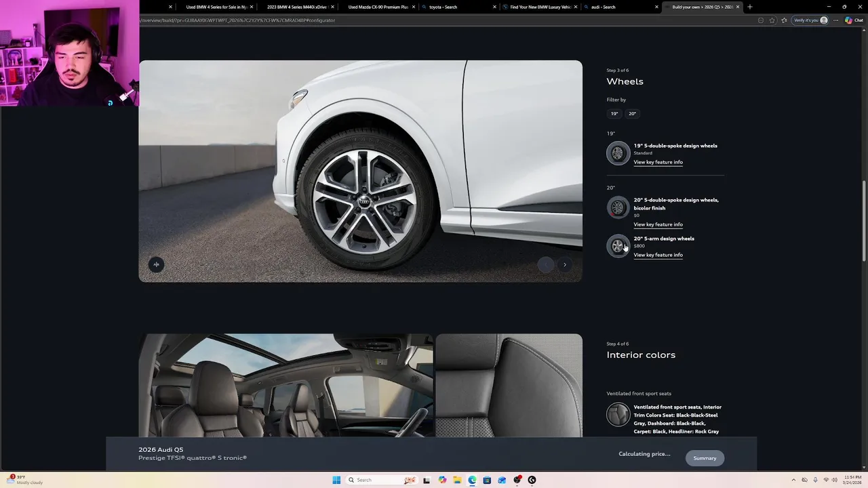Image resolution: width=868 pixels, height=488 pixels.
Task: Open Microsoft Edge taskbar icon
Action: (x=472, y=480)
